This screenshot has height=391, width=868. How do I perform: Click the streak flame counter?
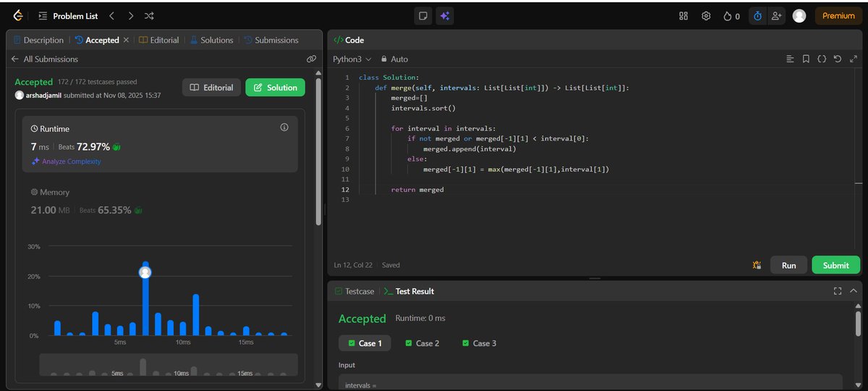(x=731, y=16)
